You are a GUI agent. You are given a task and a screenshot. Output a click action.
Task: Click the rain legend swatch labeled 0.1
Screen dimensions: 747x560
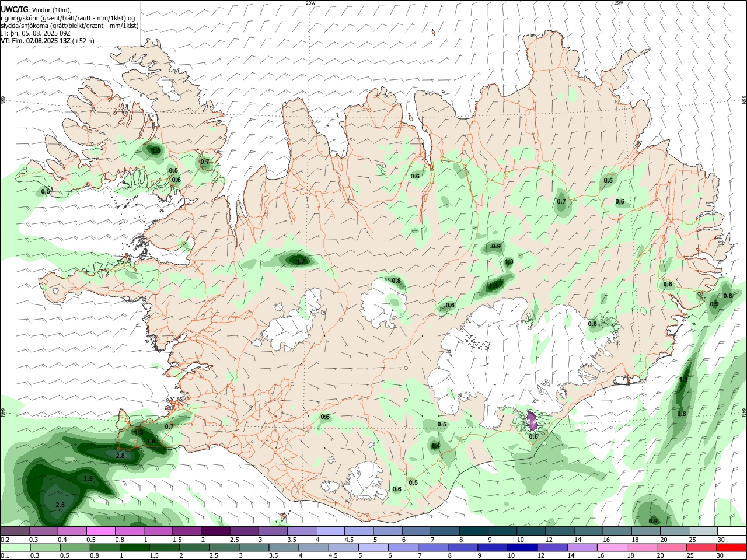[15, 548]
